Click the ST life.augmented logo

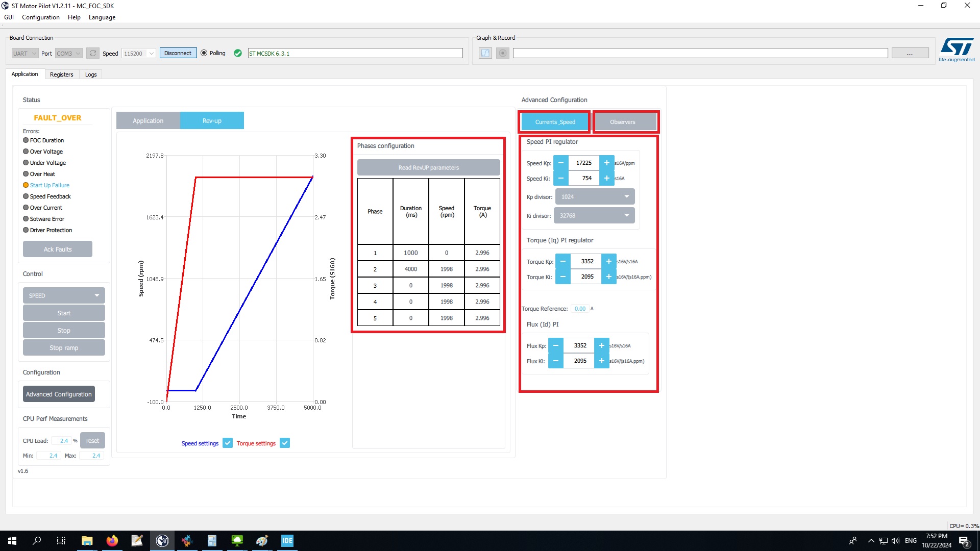pyautogui.click(x=957, y=48)
